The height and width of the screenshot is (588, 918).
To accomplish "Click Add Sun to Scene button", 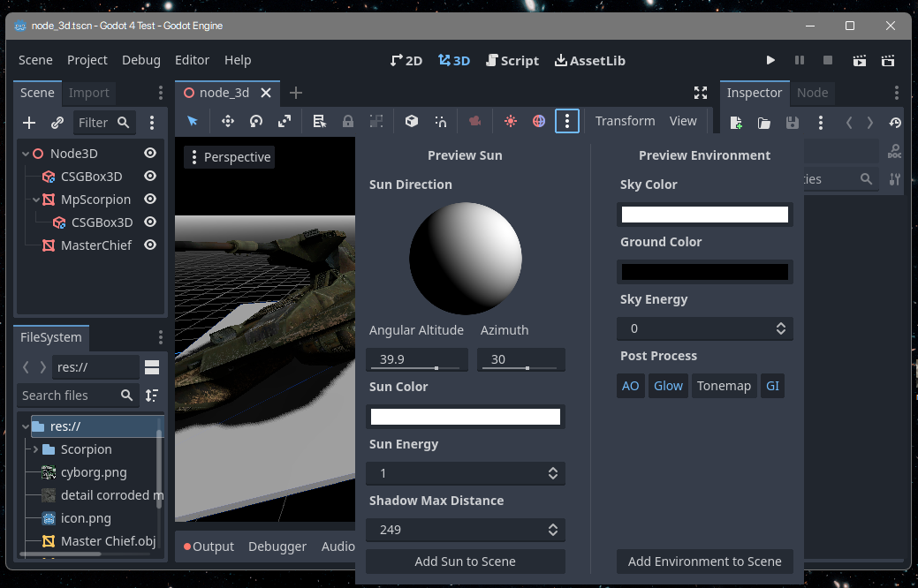I will coord(466,562).
